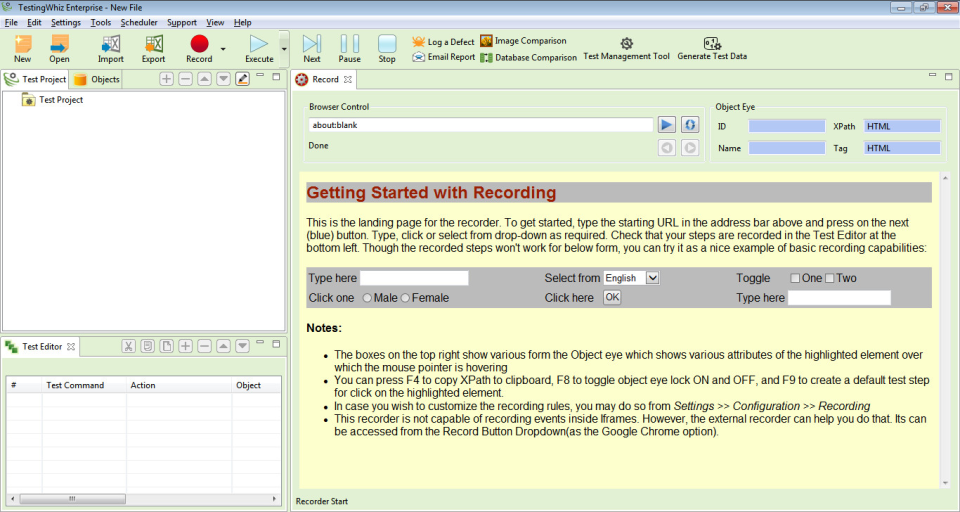
Task: Click the edit pencil icon in Test Project panel
Action: coord(242,79)
